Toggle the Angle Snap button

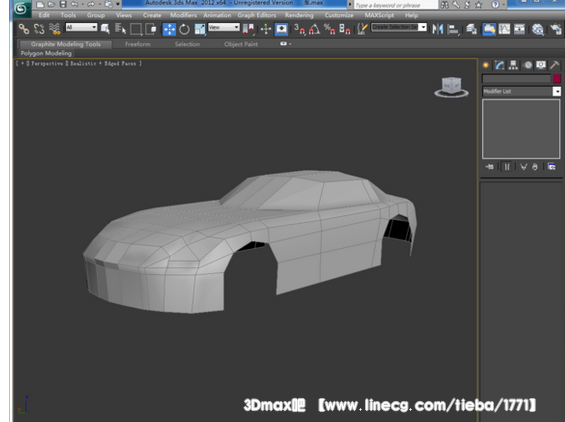pyautogui.click(x=314, y=29)
